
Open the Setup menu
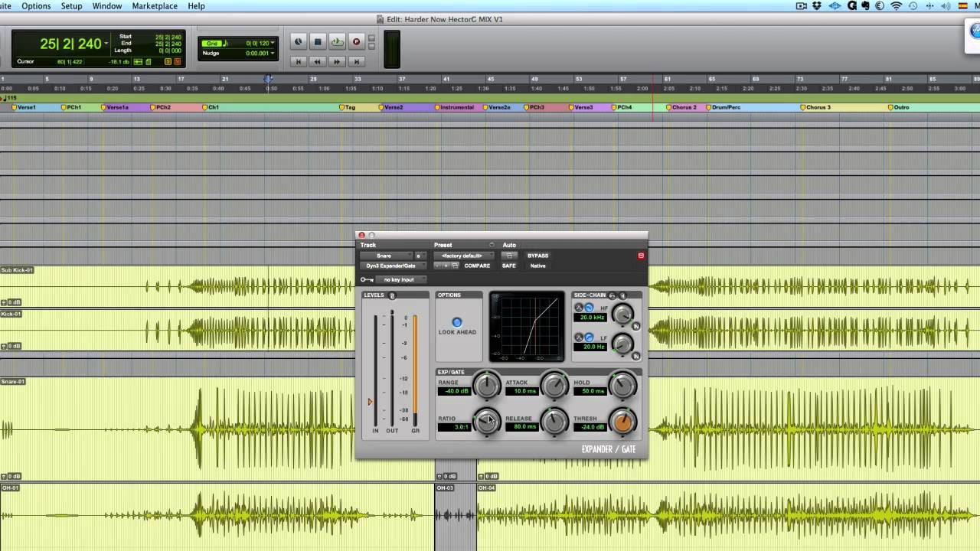71,6
